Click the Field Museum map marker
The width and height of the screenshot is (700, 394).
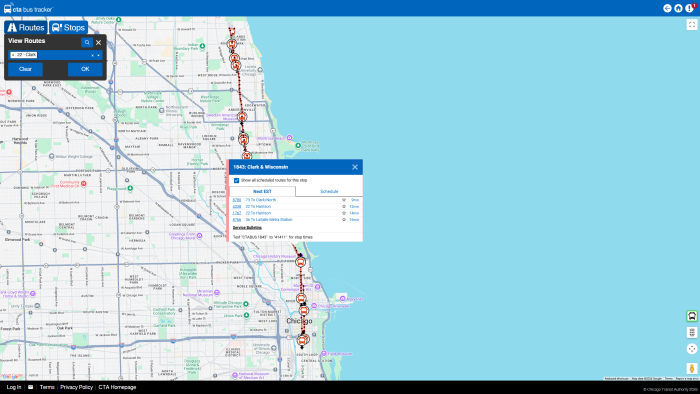(x=324, y=353)
